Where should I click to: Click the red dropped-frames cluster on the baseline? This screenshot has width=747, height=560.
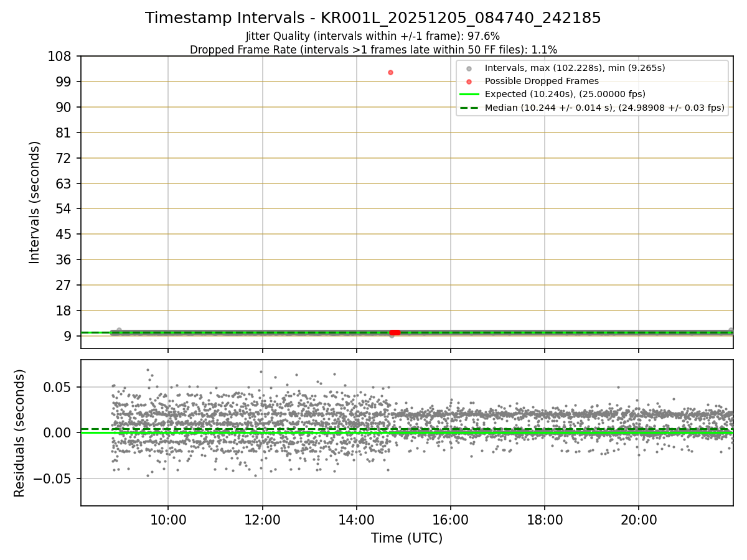(395, 332)
